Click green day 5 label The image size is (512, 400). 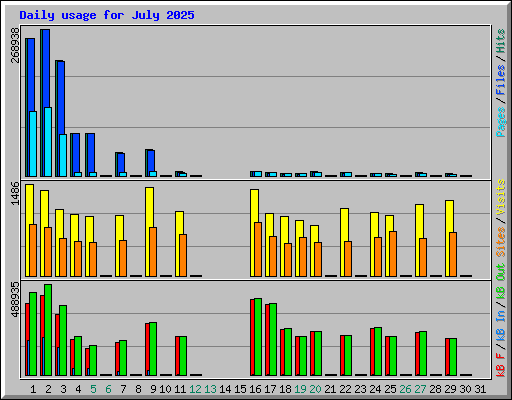pyautogui.click(x=93, y=389)
